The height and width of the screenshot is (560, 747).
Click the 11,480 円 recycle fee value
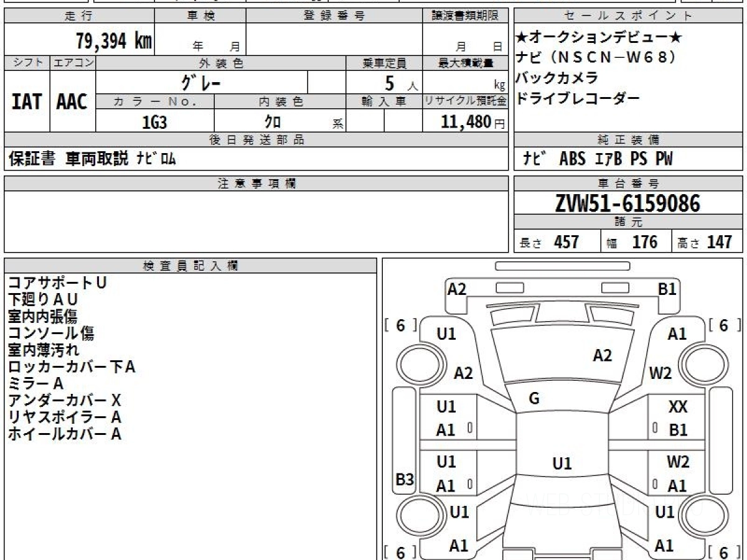(x=473, y=122)
